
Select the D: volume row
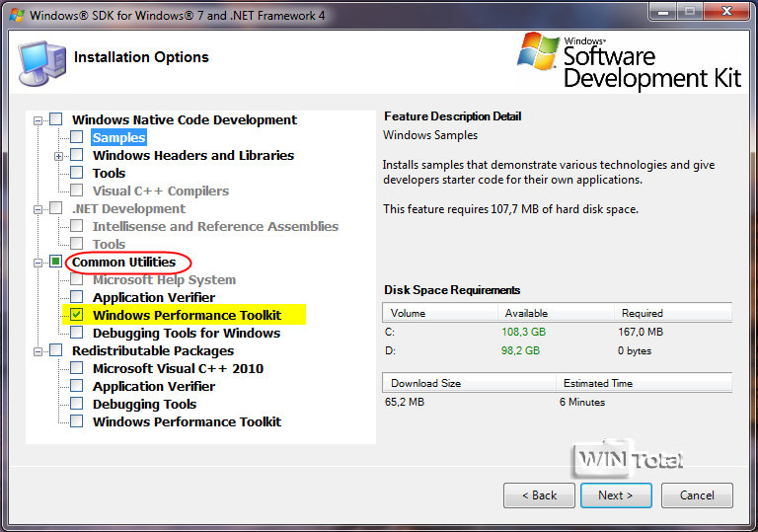(557, 350)
